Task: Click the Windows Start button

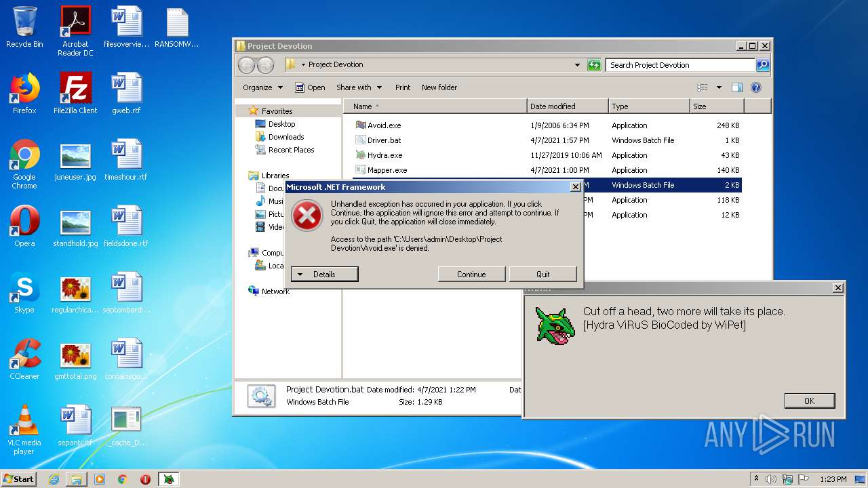Action: [19, 479]
